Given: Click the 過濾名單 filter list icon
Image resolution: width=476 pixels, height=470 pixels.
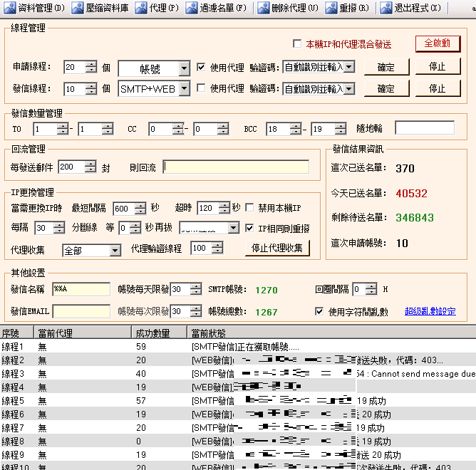Looking at the screenshot, I should 191,8.
